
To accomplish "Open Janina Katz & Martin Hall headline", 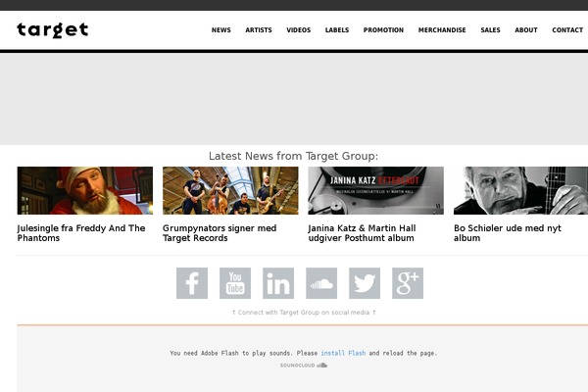I will point(362,233).
